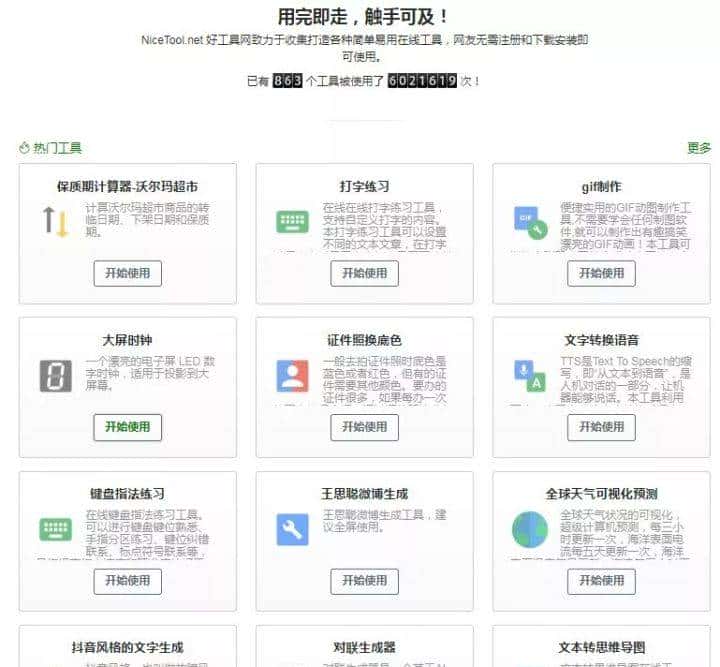This screenshot has height=667, width=720.
Task: Click the 大屏时钟 LED digit icon
Action: point(56,376)
